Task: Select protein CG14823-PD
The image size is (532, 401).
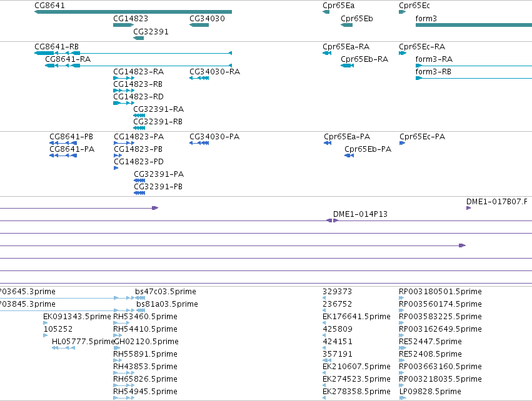Action: pos(116,168)
